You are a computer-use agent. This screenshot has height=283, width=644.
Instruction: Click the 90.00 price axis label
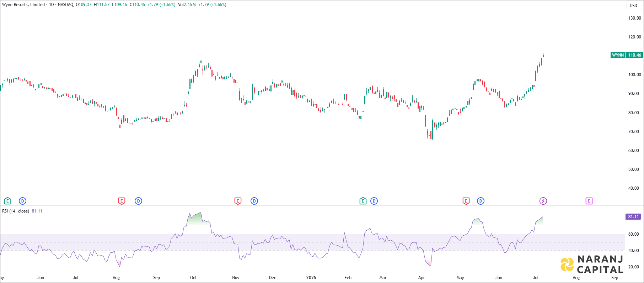pos(634,94)
